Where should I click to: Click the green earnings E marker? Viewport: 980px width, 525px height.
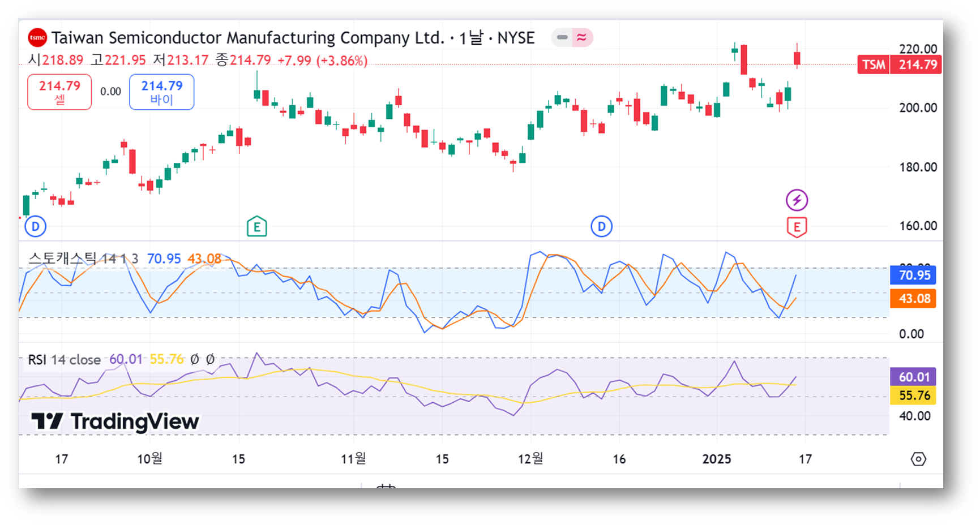pyautogui.click(x=257, y=227)
